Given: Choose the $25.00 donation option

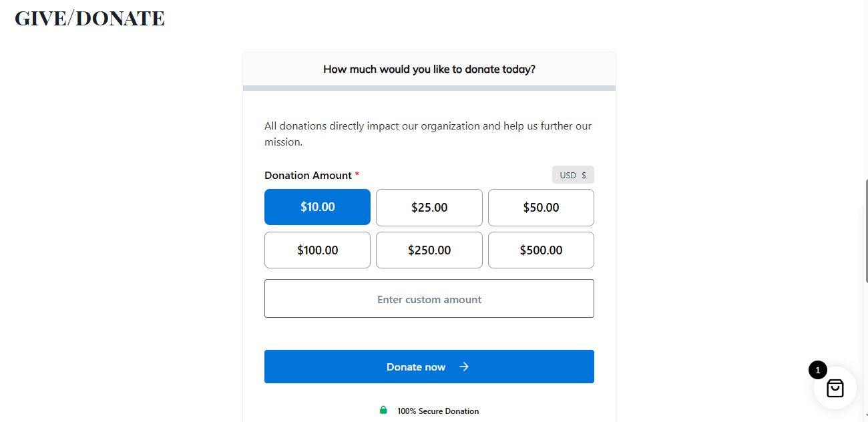Looking at the screenshot, I should tap(429, 208).
